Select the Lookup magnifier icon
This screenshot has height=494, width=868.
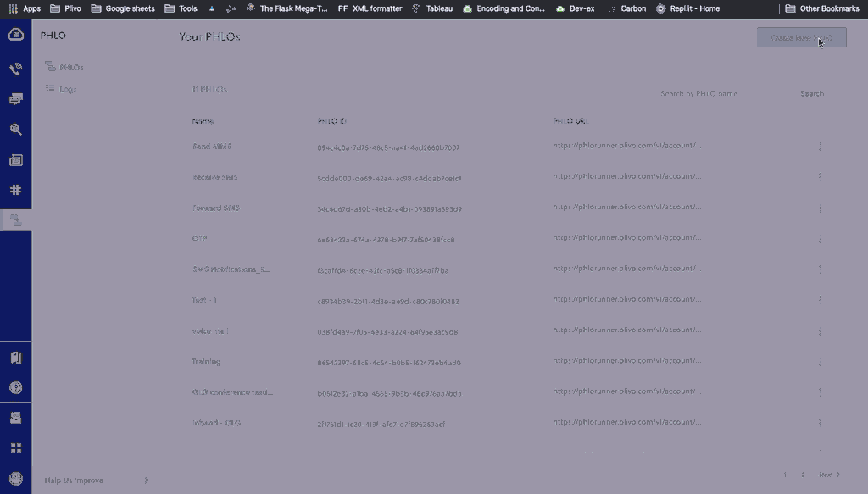15,129
